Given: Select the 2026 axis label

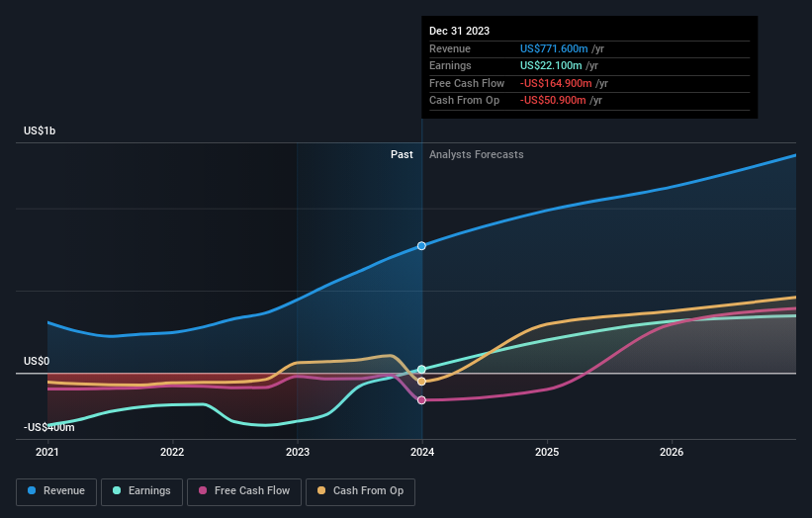Looking at the screenshot, I should 672,452.
